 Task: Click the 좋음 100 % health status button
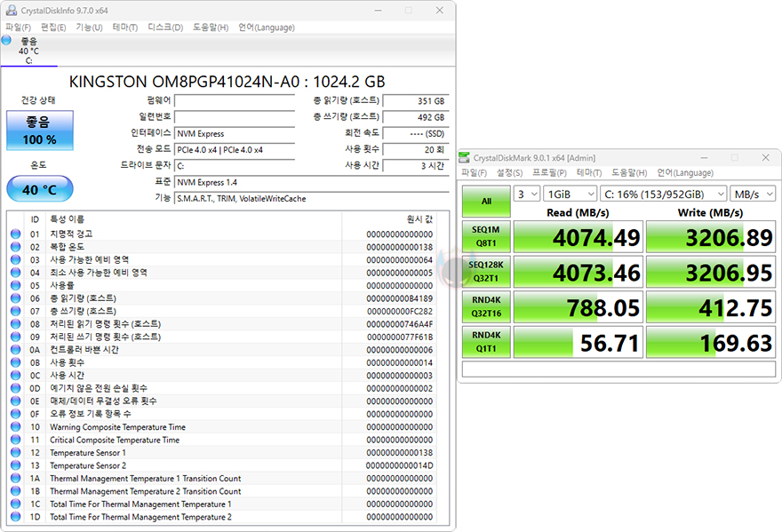pos(40,131)
